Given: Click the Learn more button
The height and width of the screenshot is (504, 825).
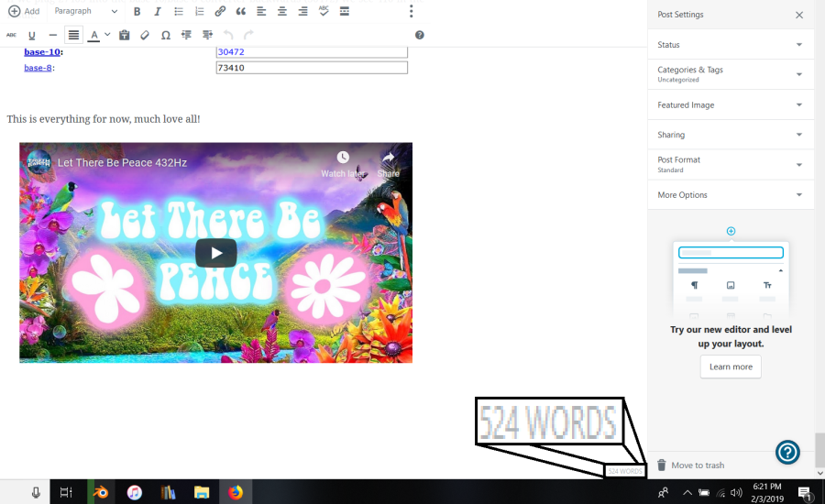Looking at the screenshot, I should (731, 367).
